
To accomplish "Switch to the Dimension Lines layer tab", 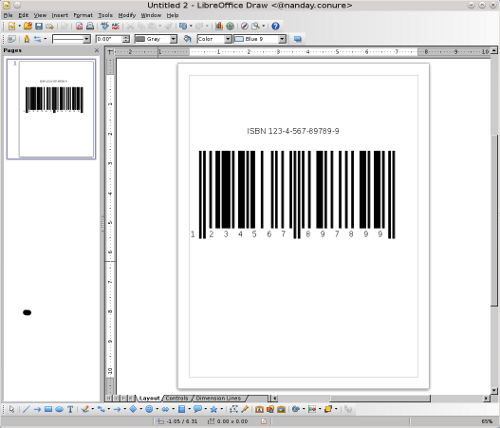I will 218,398.
